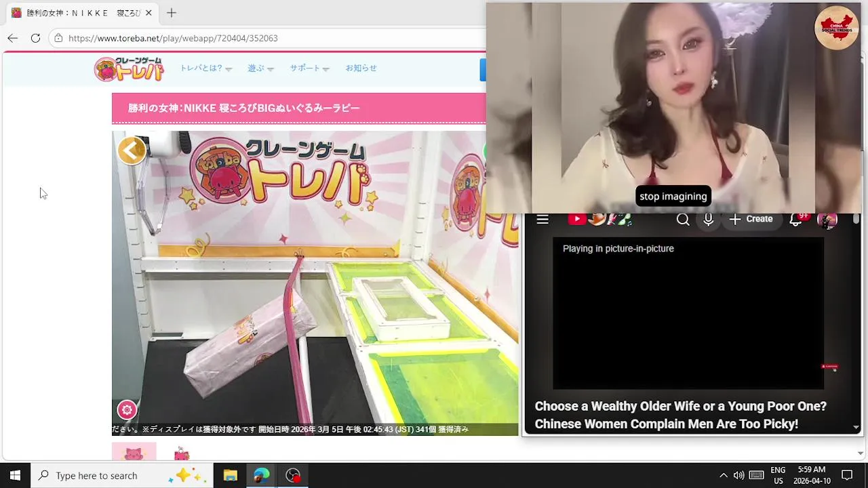The width and height of the screenshot is (868, 488).
Task: Select the NIKKE Toreba browser tab
Action: 81,13
